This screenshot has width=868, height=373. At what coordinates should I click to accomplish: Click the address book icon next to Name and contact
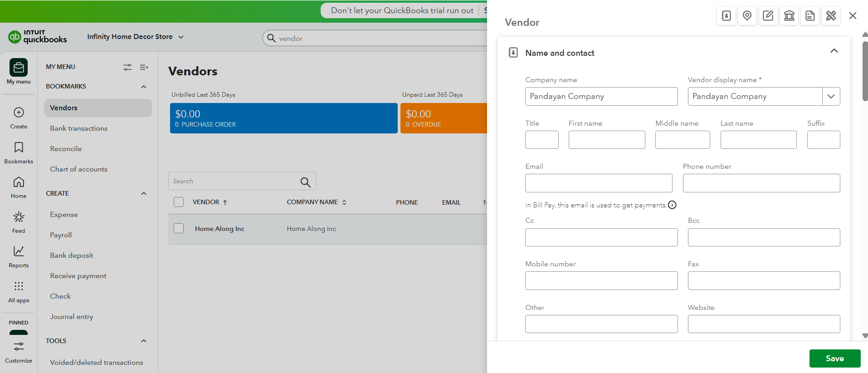point(513,53)
